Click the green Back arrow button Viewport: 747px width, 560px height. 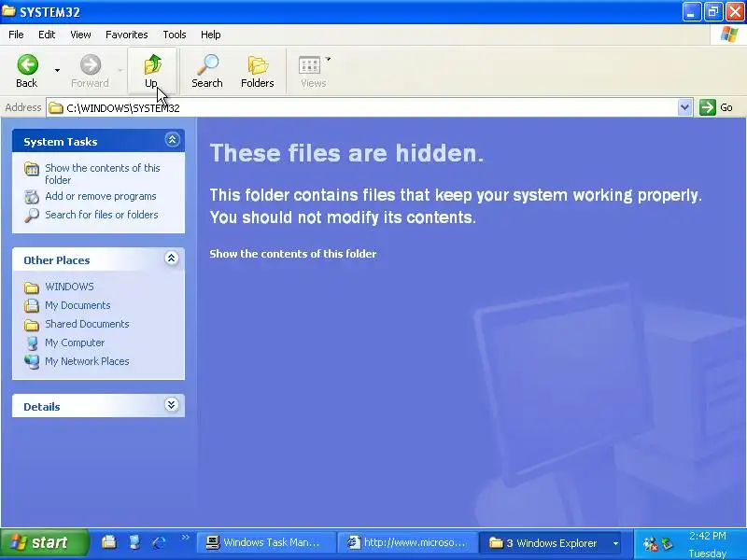pyautogui.click(x=27, y=71)
